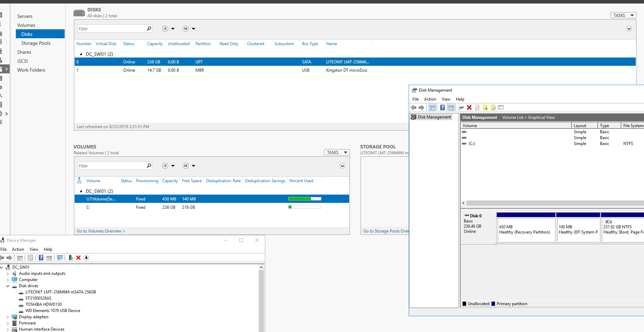Open the Help icon in Disk Management toolbar

pyautogui.click(x=442, y=108)
